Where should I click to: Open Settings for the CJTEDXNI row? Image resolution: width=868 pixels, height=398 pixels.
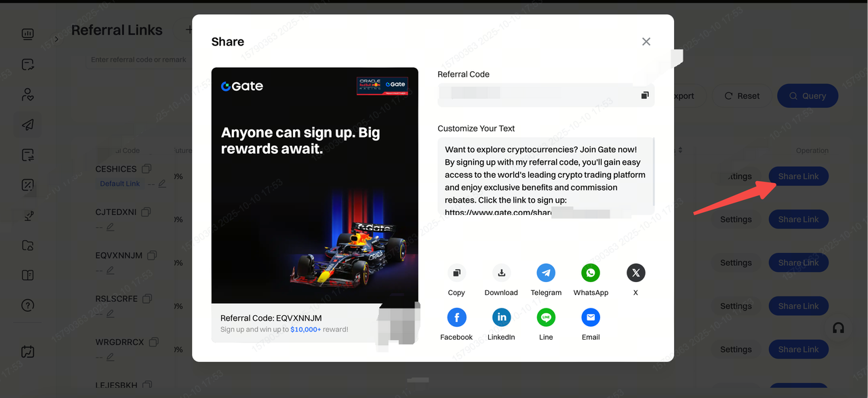tap(736, 220)
